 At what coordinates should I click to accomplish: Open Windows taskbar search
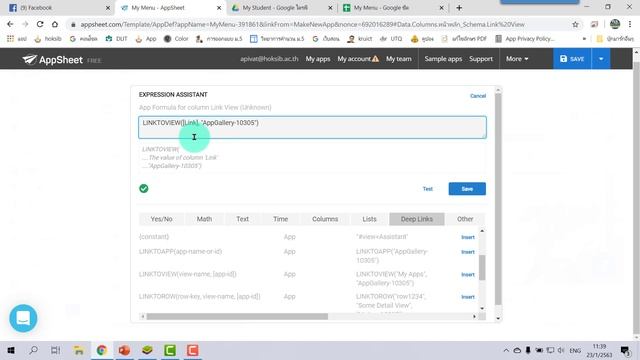[x=33, y=350]
